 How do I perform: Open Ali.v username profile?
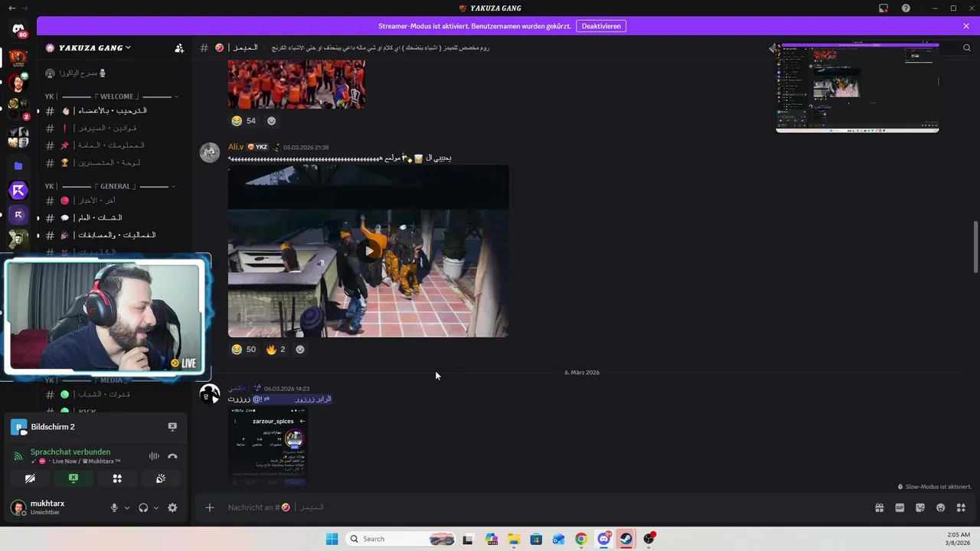[236, 147]
